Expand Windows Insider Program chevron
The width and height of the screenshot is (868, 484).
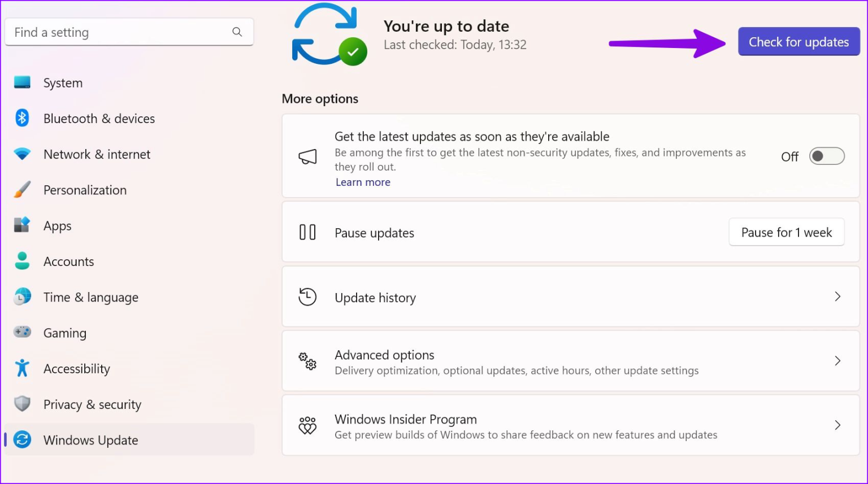click(x=837, y=425)
